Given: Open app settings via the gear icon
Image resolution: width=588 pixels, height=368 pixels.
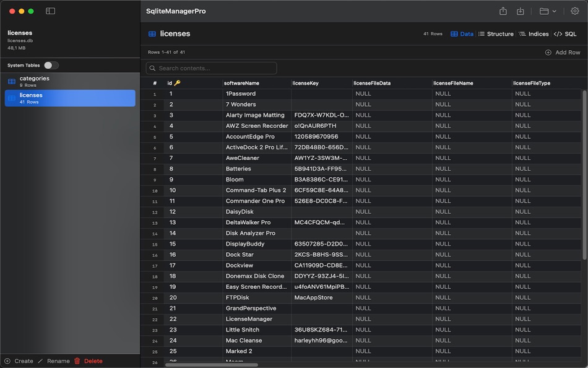Looking at the screenshot, I should (575, 11).
